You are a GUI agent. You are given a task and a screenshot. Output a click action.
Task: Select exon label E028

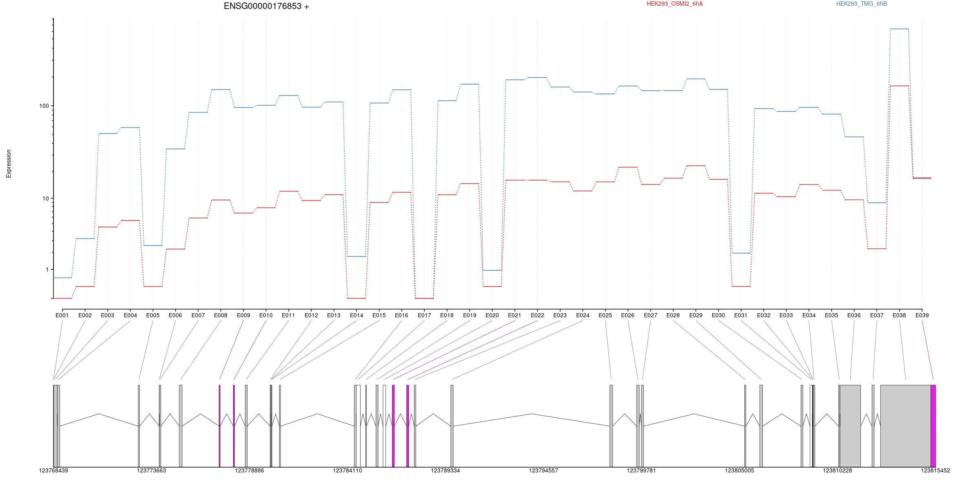tap(673, 315)
